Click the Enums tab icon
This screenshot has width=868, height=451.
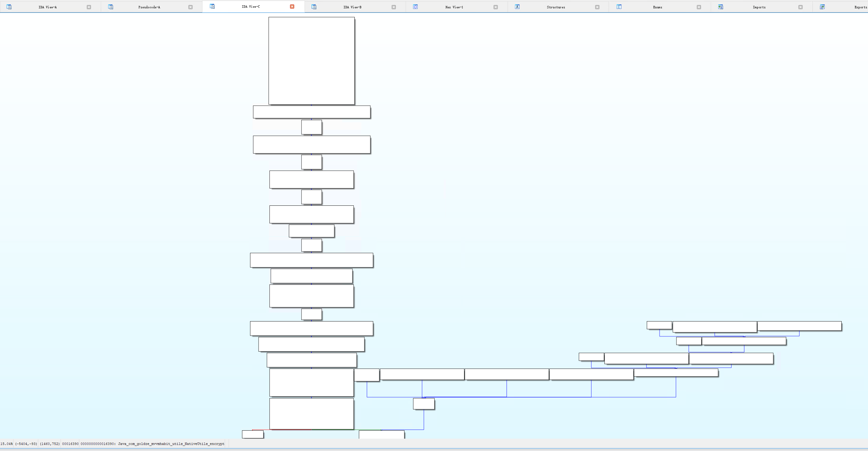click(619, 7)
